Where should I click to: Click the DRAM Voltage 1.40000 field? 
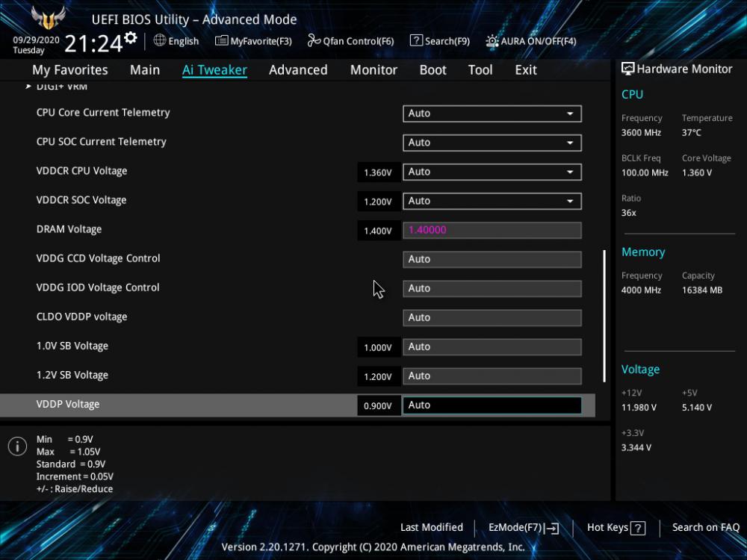pos(492,231)
